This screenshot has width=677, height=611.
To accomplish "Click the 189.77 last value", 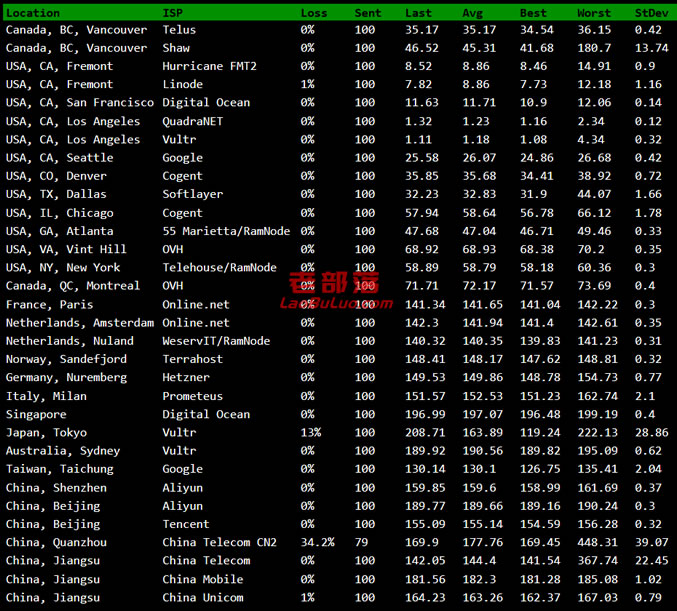I will [x=425, y=506].
